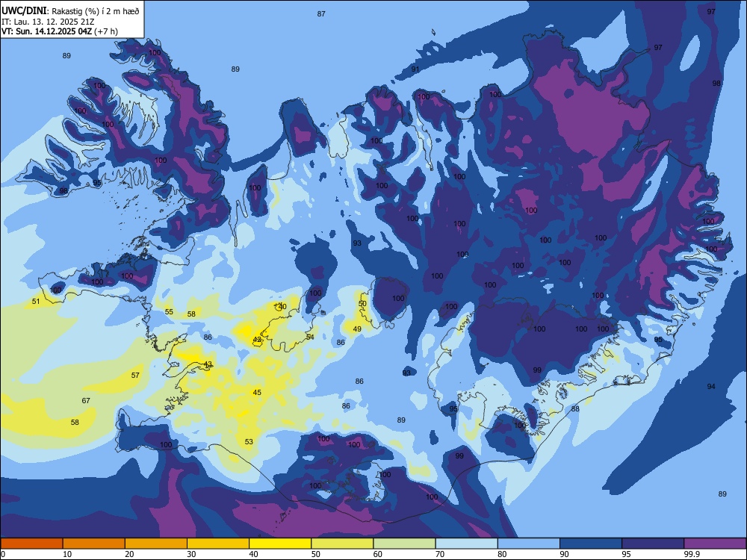The height and width of the screenshot is (560, 747).
Task: Click the humidity value 43 on the map
Action: coord(208,364)
